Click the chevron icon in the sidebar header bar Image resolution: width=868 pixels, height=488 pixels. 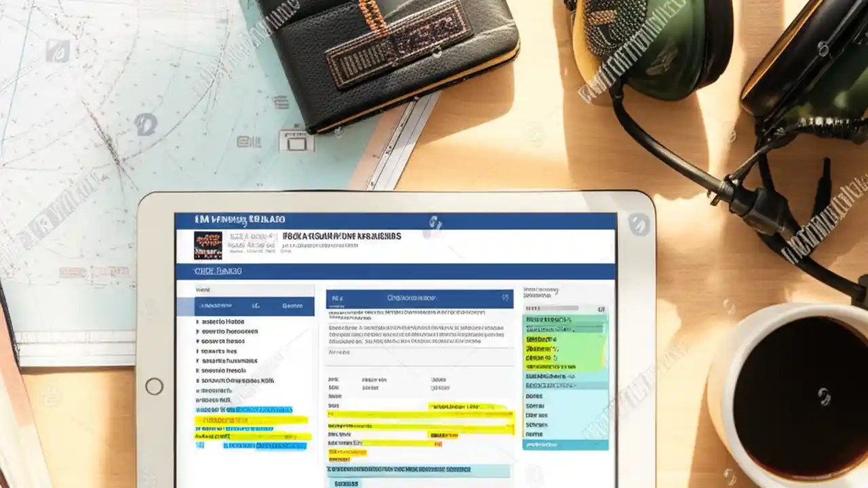click(x=256, y=305)
